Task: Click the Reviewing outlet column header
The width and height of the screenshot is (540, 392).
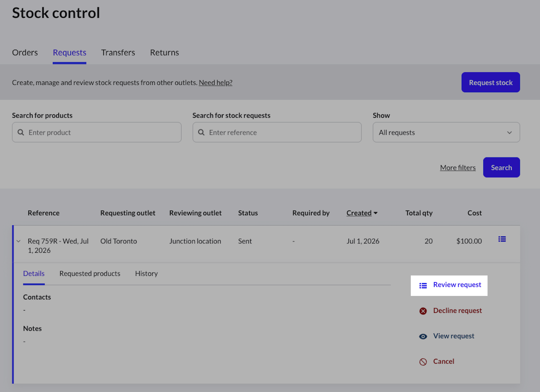Action: point(195,213)
